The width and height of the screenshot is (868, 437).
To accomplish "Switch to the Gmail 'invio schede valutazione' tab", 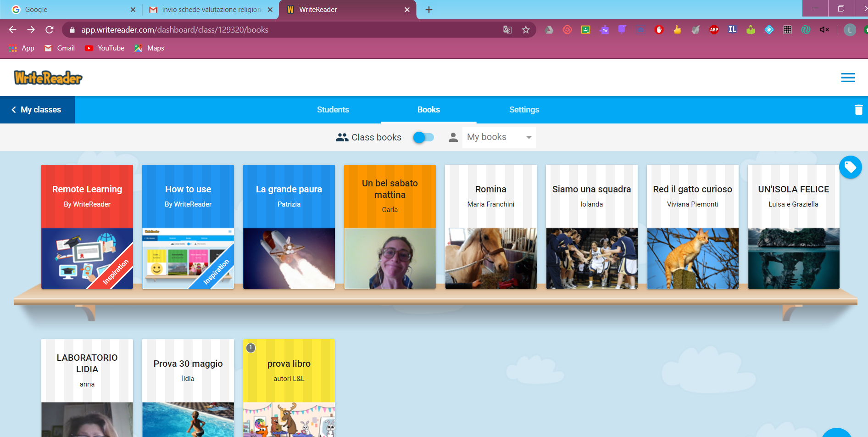I will pyautogui.click(x=211, y=10).
